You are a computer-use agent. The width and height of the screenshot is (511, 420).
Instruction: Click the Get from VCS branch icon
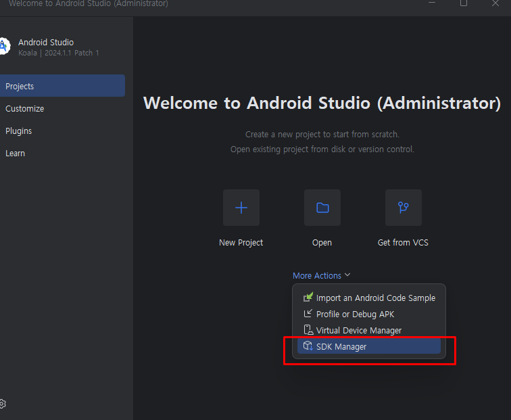point(404,208)
